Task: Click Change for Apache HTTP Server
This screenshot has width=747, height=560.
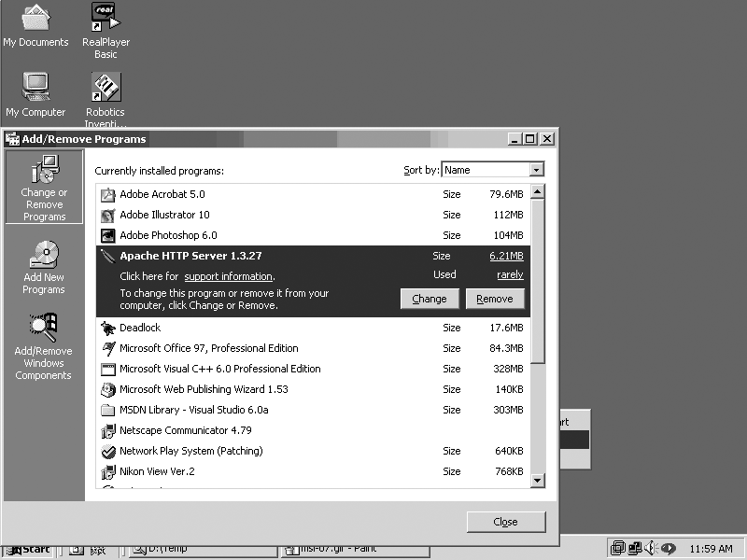Action: coord(430,299)
